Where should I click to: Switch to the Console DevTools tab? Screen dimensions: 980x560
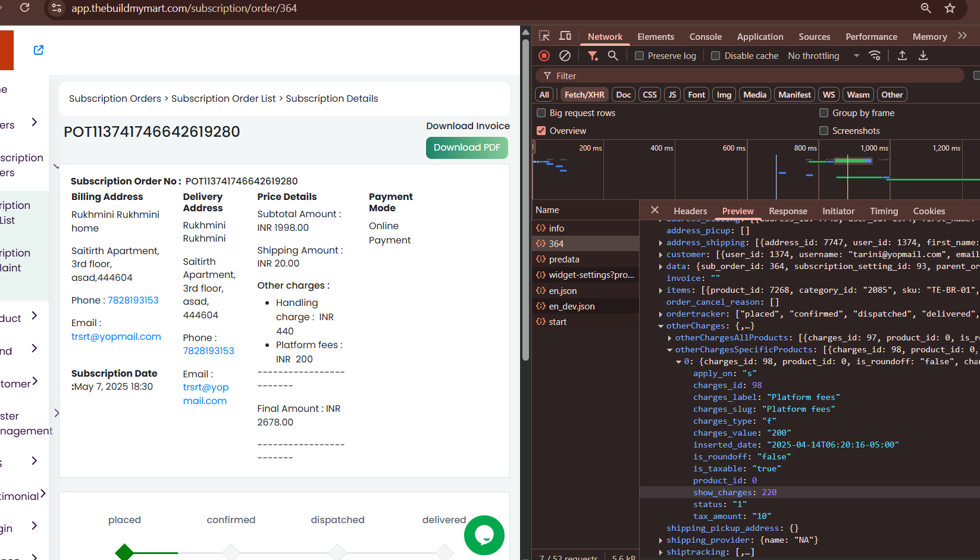pyautogui.click(x=706, y=36)
